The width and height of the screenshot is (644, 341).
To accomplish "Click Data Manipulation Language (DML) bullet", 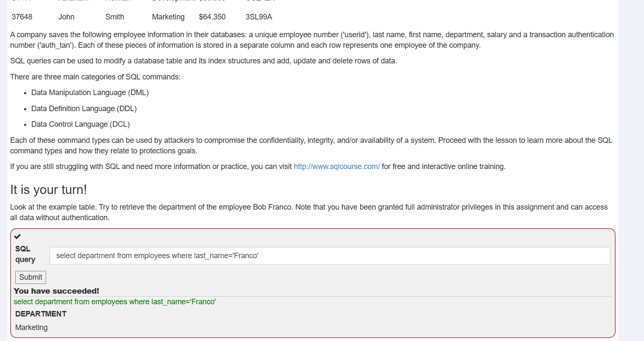I will [x=90, y=93].
